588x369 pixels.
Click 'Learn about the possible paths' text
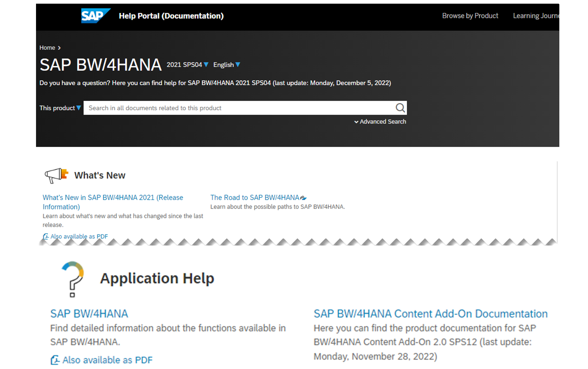(277, 207)
